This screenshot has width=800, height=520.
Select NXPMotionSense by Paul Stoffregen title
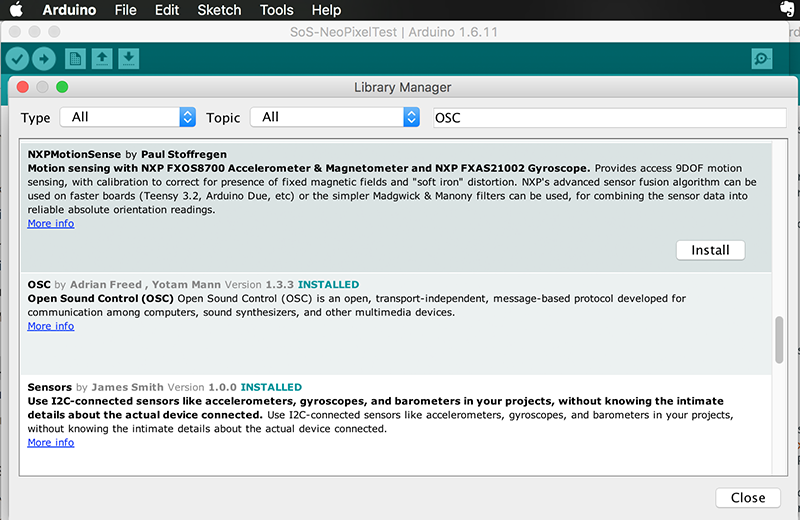click(x=127, y=154)
